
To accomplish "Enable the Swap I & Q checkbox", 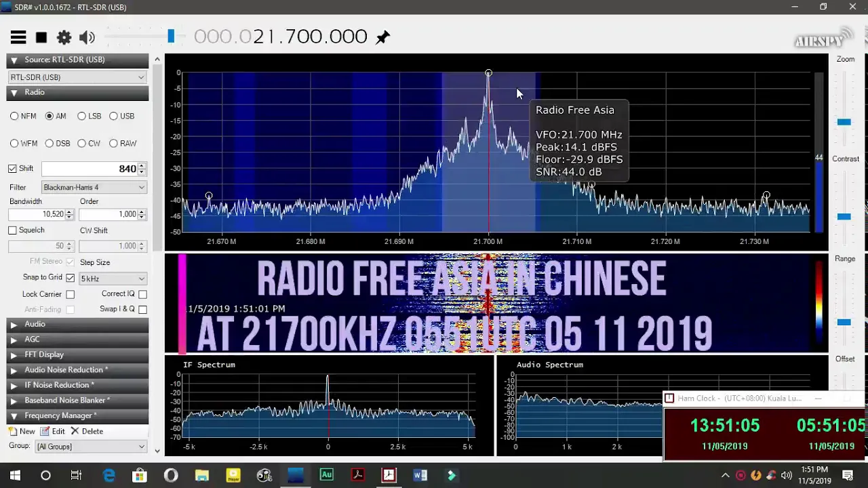I will (x=142, y=310).
